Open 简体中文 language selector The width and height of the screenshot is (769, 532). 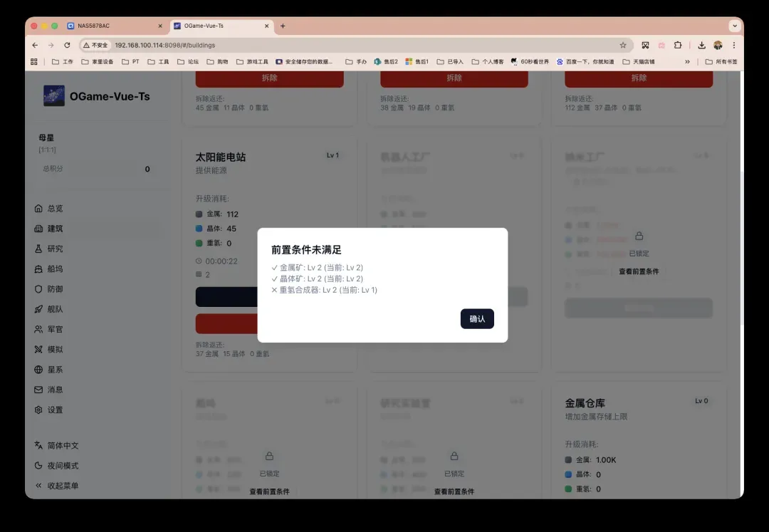pos(63,446)
